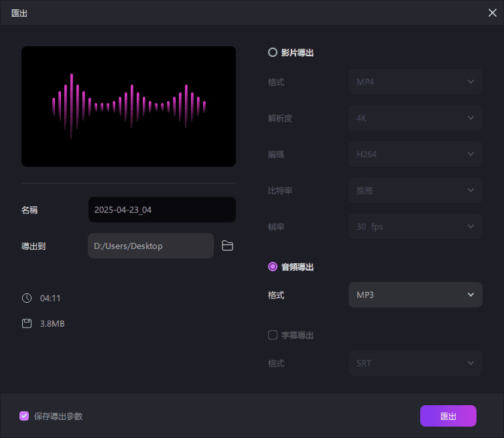Click the audio waveform preview thumbnail
Viewport: 504px width, 438px height.
point(129,106)
